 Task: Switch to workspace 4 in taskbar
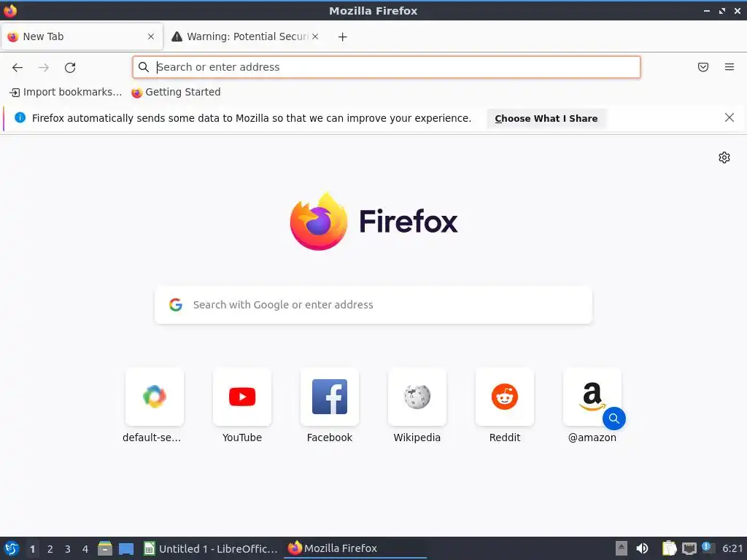point(85,549)
